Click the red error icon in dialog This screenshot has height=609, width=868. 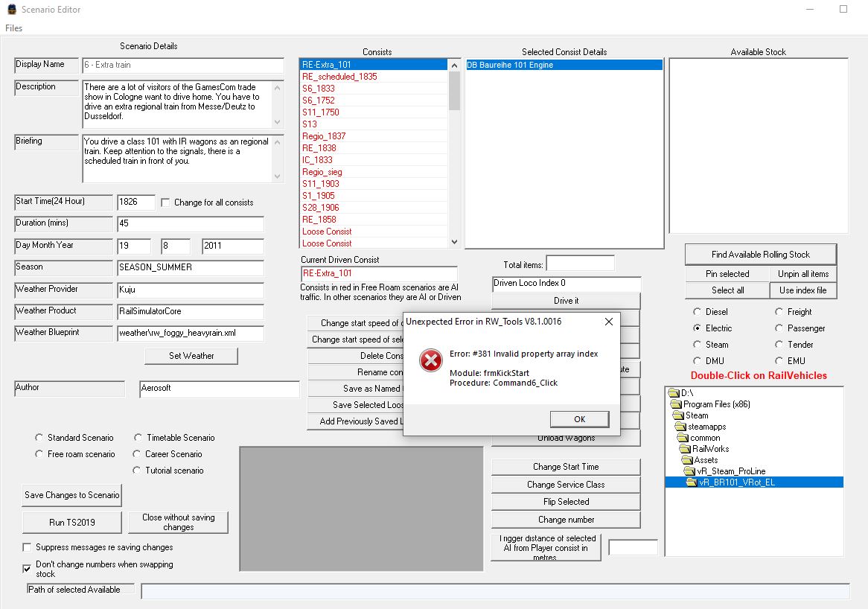point(430,361)
